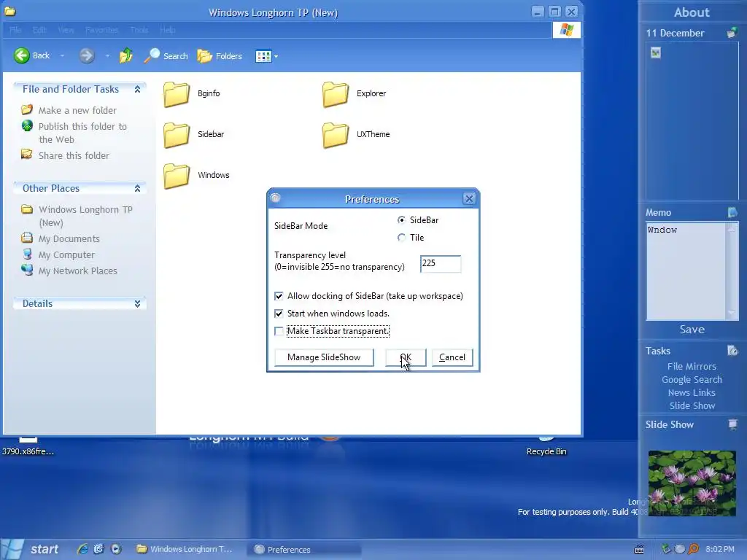Open the Start menu
The image size is (747, 560).
point(31,550)
